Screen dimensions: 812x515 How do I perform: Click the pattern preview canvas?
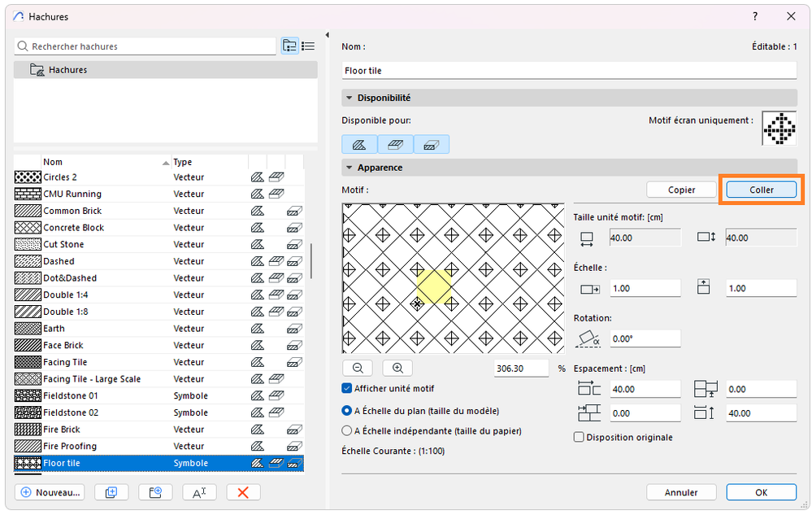point(453,278)
